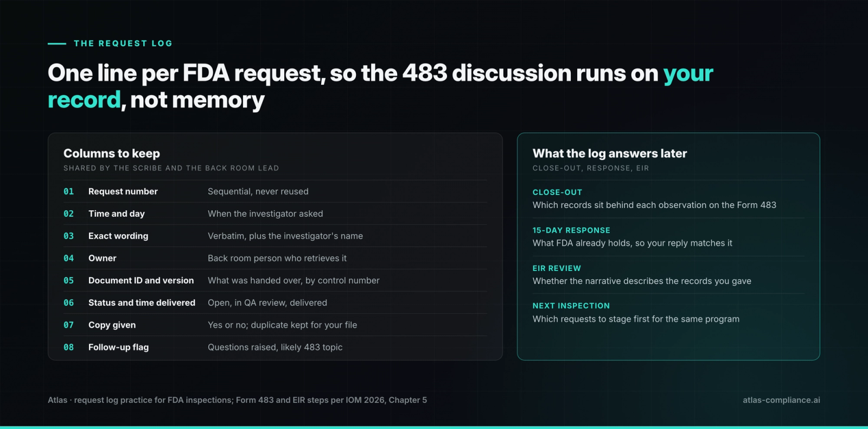Screen dimensions: 868x429
Task: Click row number '02'
Action: coord(68,213)
